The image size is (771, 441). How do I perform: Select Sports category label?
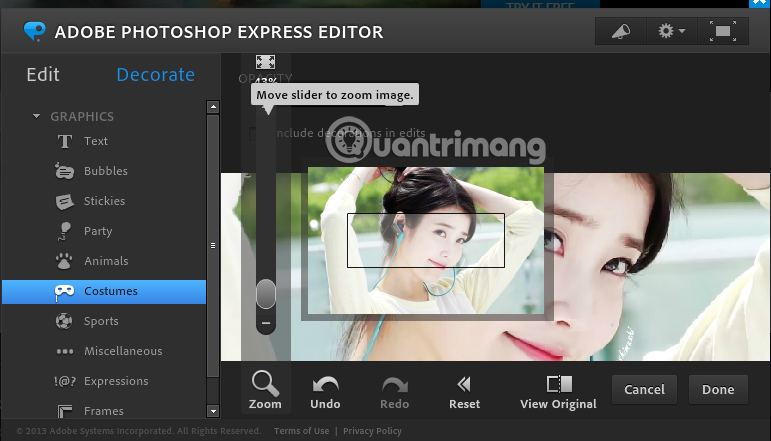(101, 321)
